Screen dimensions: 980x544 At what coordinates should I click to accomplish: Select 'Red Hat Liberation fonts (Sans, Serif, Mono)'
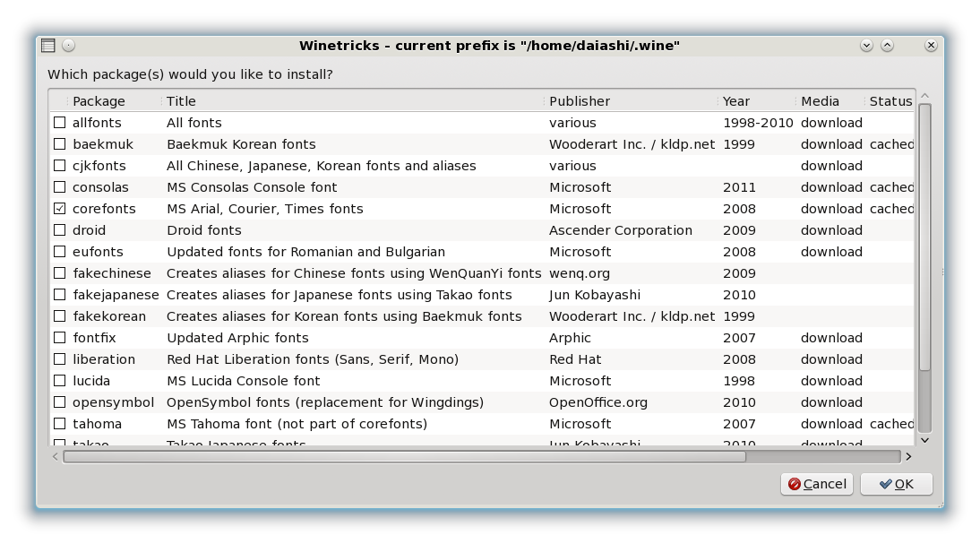313,358
